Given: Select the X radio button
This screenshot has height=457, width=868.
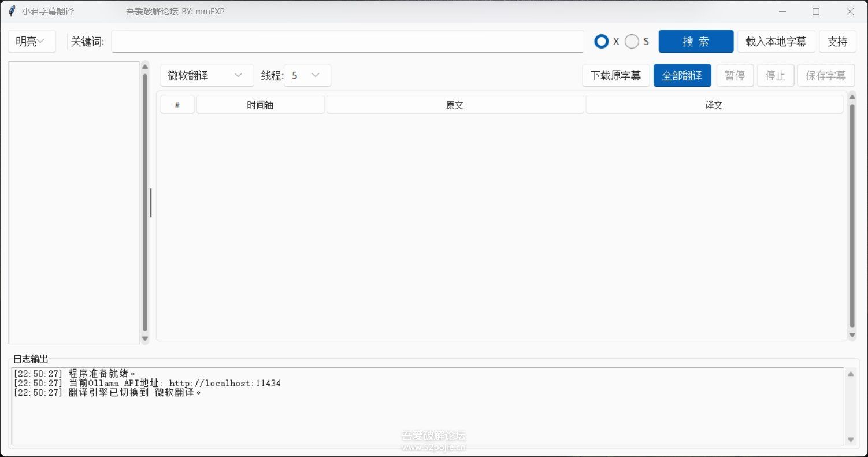Looking at the screenshot, I should coord(602,42).
